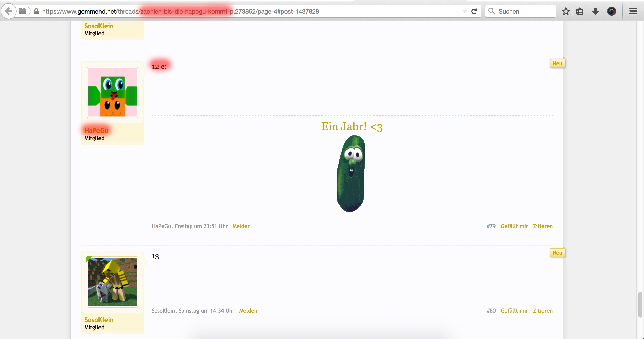Open the #79 post permalink
The image size is (644, 339).
(491, 226)
